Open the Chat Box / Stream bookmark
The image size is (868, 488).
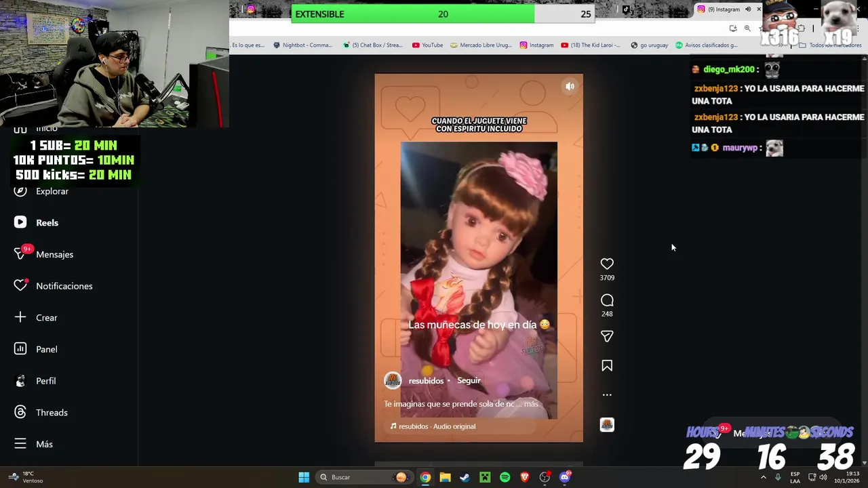click(372, 45)
